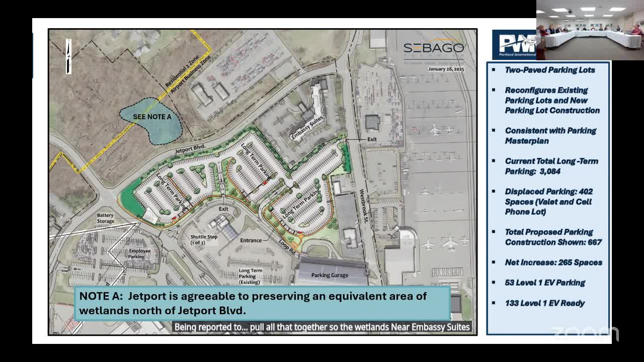Click the Zoom meeting webcam thumbnail
This screenshot has height=362, width=644.
[x=590, y=30]
